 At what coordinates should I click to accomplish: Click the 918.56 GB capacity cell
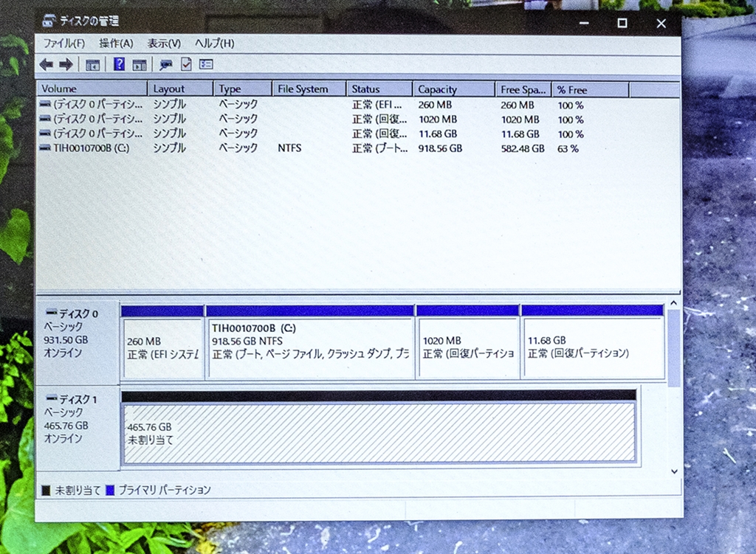pos(440,148)
